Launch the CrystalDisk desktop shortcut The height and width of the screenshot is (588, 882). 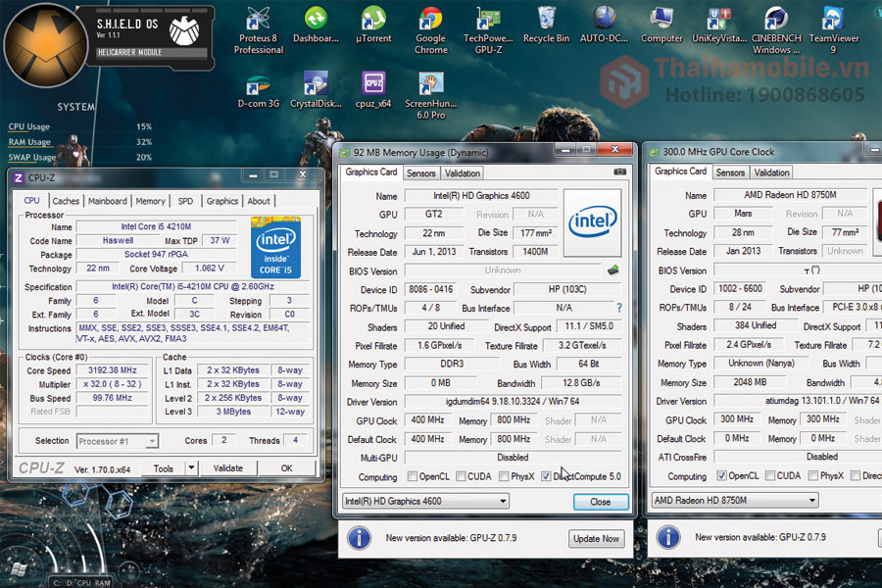pyautogui.click(x=316, y=90)
